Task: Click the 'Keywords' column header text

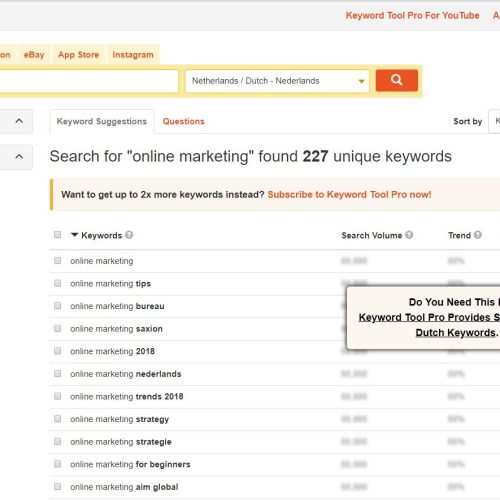Action: tap(102, 235)
